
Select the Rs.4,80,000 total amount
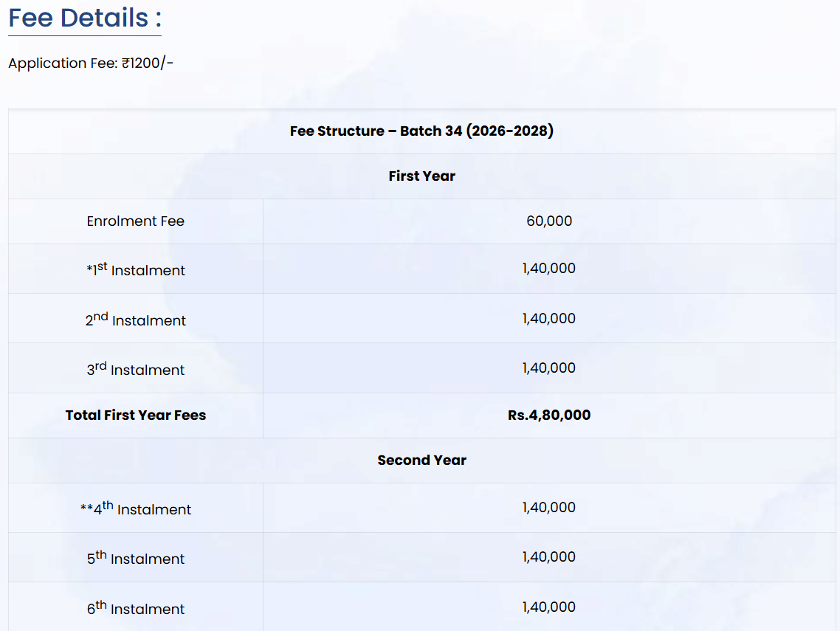[x=548, y=416]
